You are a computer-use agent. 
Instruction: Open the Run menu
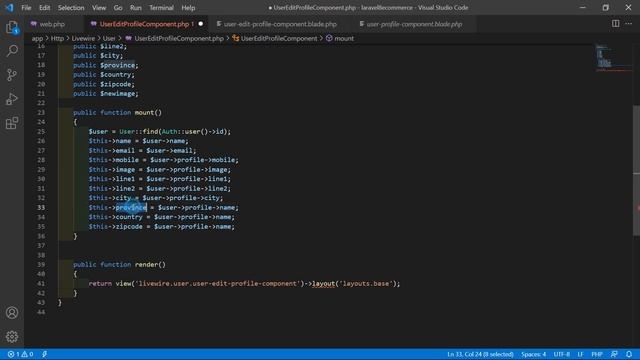pyautogui.click(x=136, y=8)
